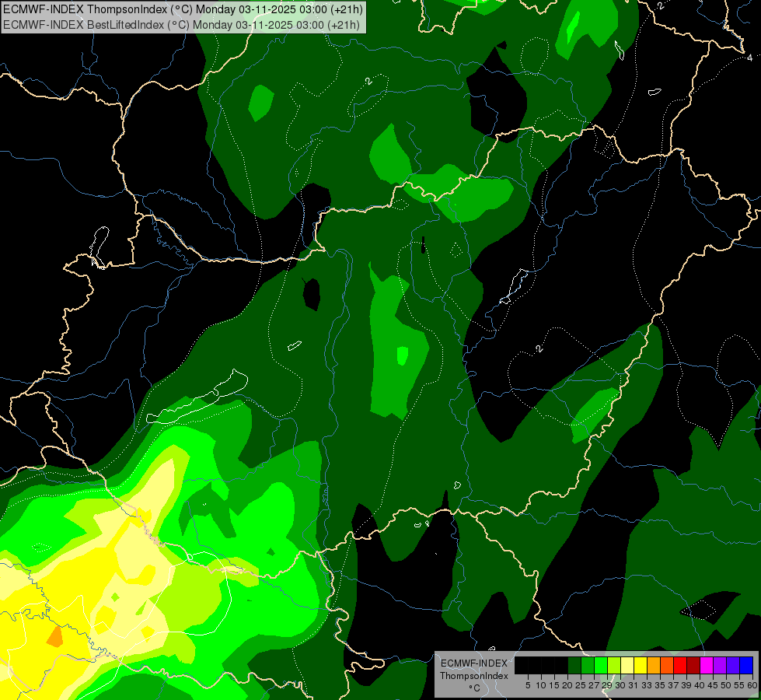The image size is (761, 700).
Task: Click legend tick value '39'
Action: 686,685
